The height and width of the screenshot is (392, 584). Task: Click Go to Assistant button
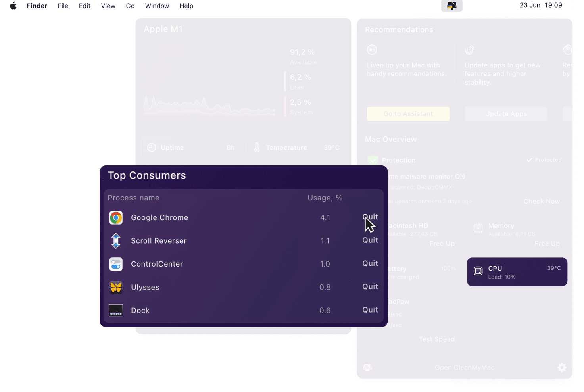(x=408, y=114)
